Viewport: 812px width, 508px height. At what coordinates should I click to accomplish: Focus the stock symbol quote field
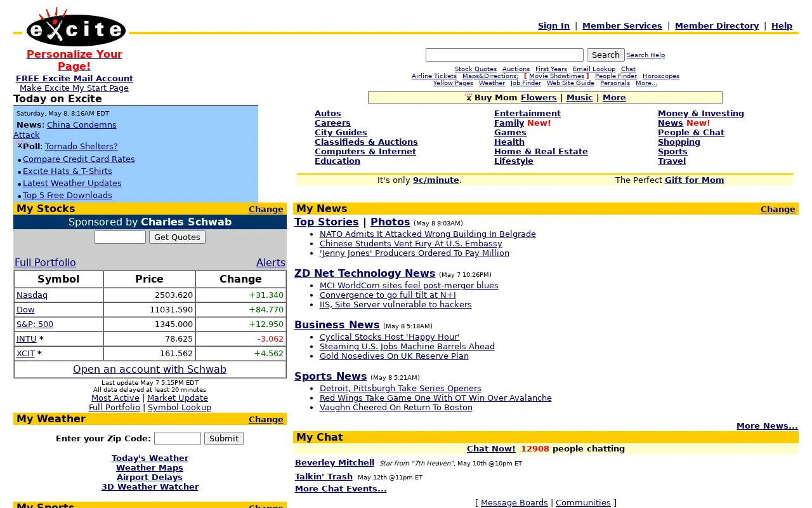click(x=120, y=237)
